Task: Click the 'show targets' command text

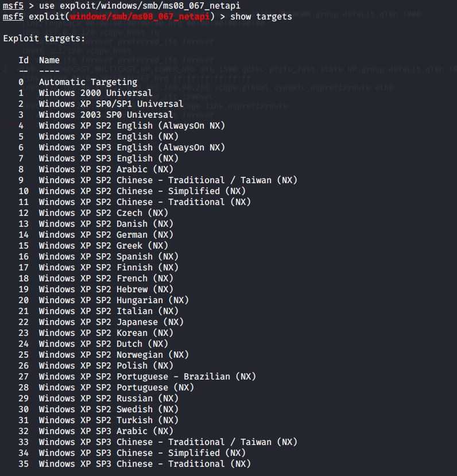Action: click(261, 17)
